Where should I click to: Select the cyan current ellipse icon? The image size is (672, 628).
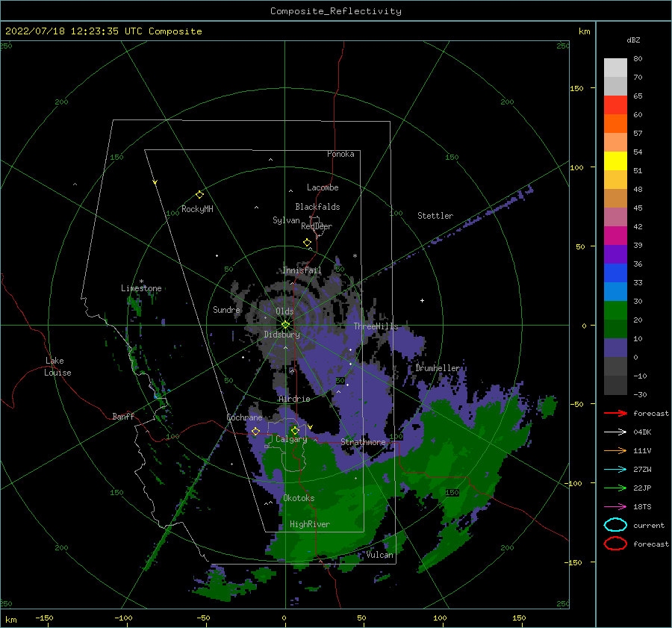click(615, 525)
